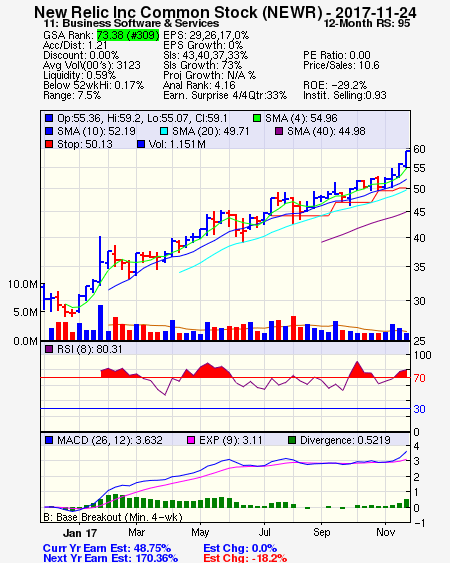Click 'Sls Growth: 73%' text
450x563 pixels.
(203, 65)
